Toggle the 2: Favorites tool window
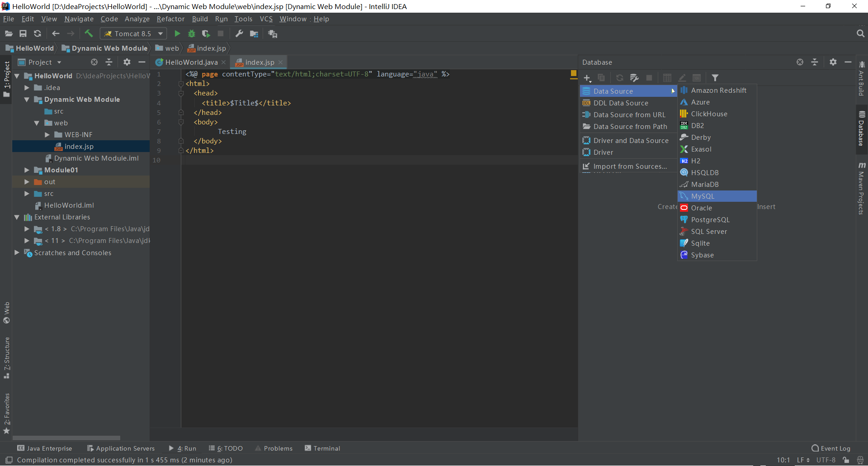The width and height of the screenshot is (868, 466). [x=6, y=413]
